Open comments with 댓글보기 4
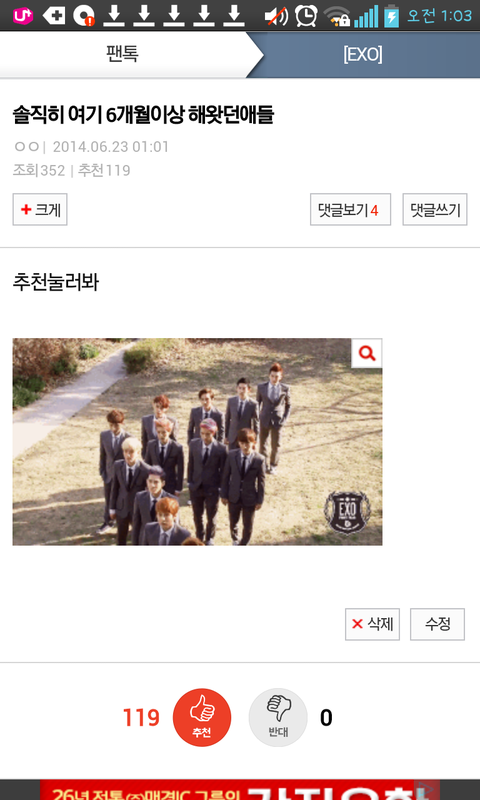 click(x=350, y=209)
